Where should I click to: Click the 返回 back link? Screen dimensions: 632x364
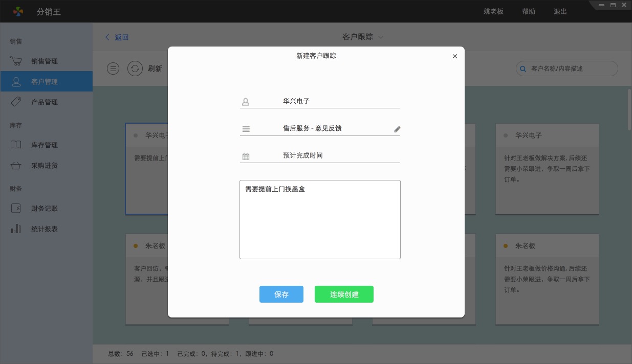(117, 37)
